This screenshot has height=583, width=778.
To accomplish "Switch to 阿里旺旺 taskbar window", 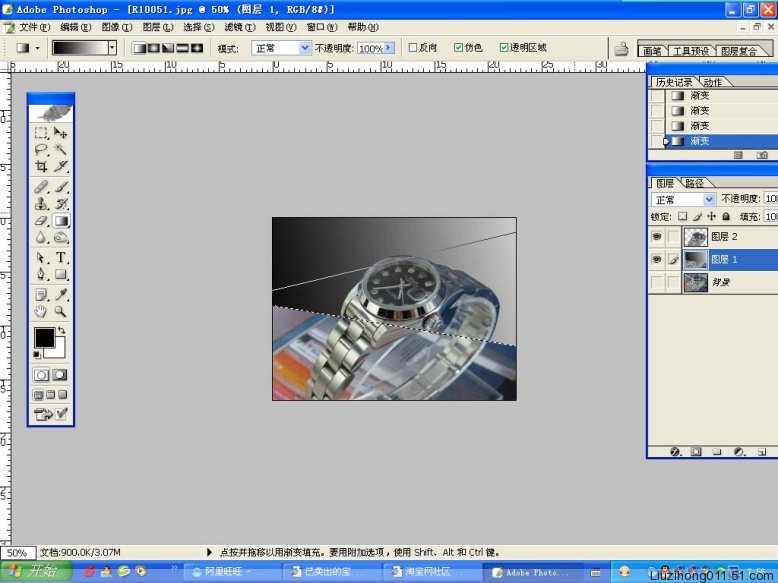I will click(x=231, y=572).
